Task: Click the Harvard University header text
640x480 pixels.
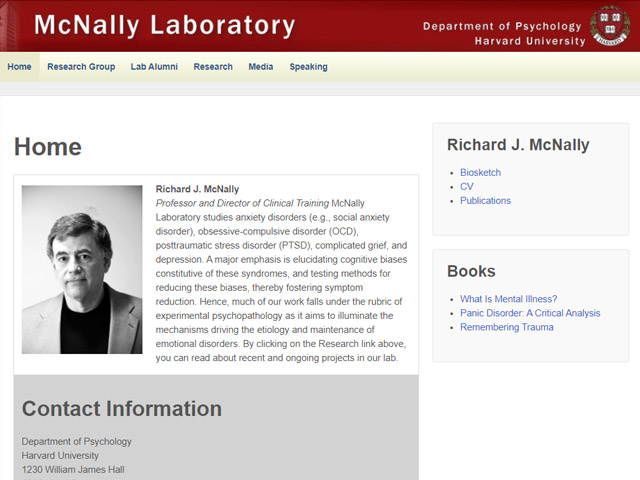Action: (x=530, y=41)
